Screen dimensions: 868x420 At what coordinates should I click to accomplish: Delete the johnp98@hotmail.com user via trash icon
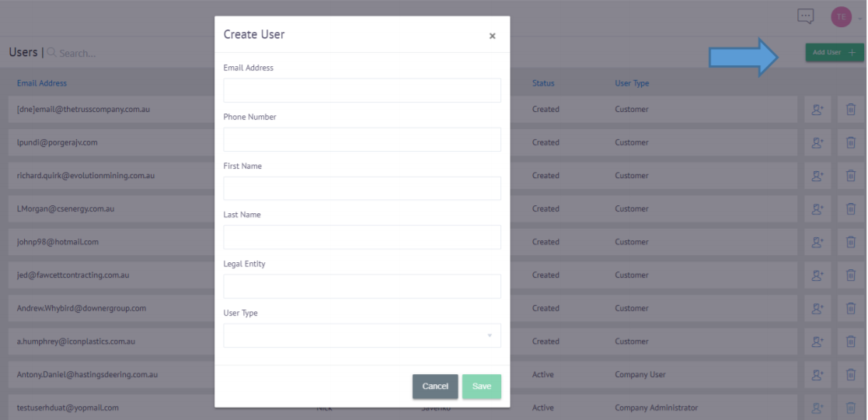pos(850,242)
